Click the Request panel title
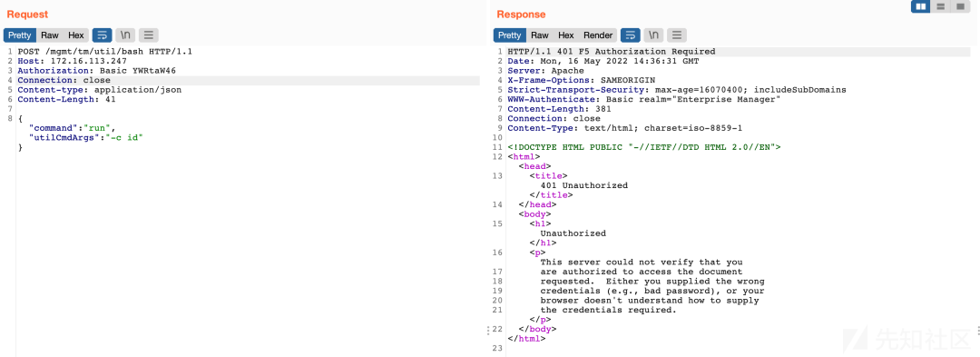 coord(27,14)
